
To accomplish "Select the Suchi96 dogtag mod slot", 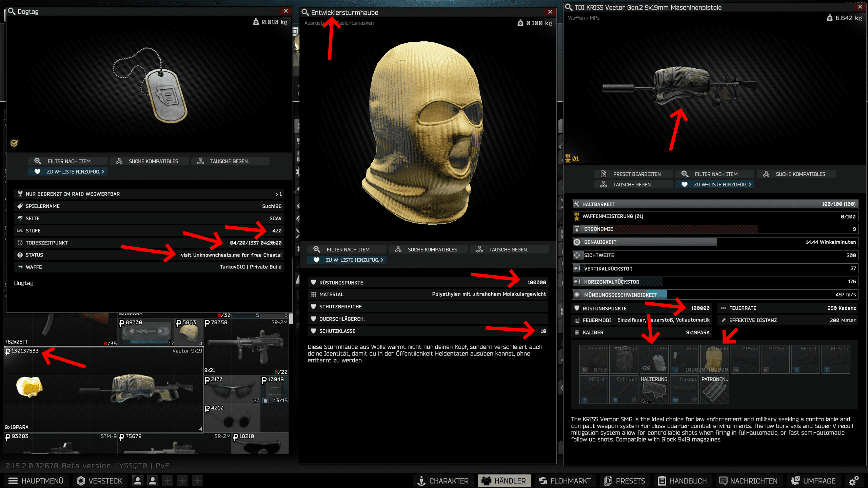I will [654, 359].
